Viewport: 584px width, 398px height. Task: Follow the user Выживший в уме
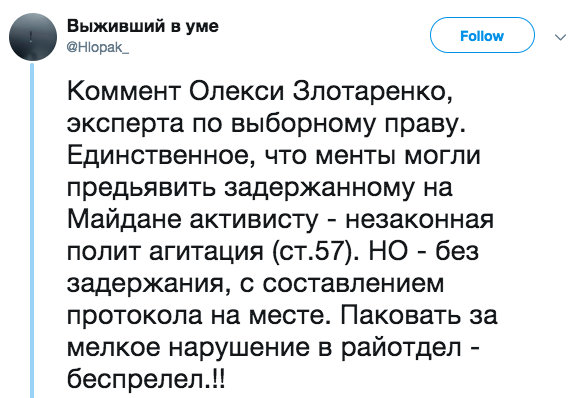coord(482,35)
